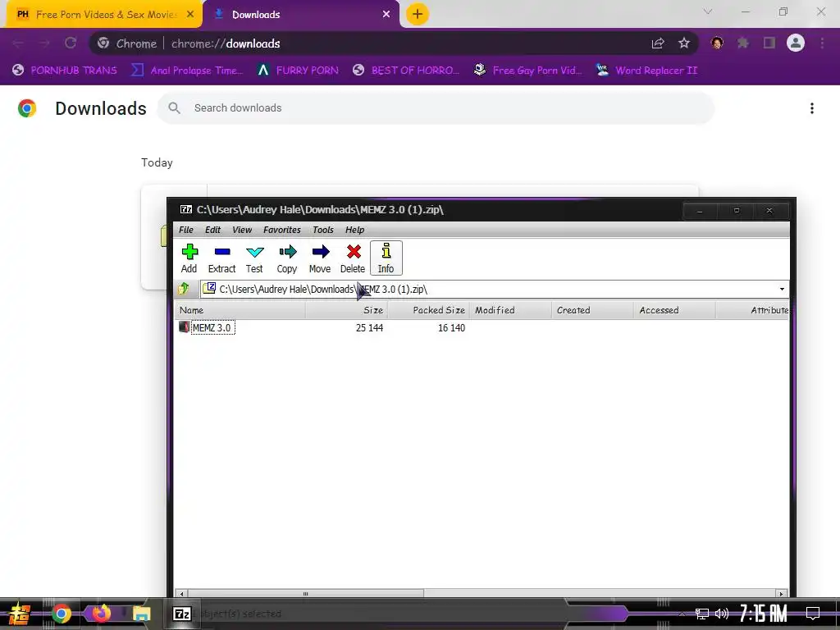The height and width of the screenshot is (630, 840).
Task: Open tab search chevron in Chrome
Action: tap(708, 11)
